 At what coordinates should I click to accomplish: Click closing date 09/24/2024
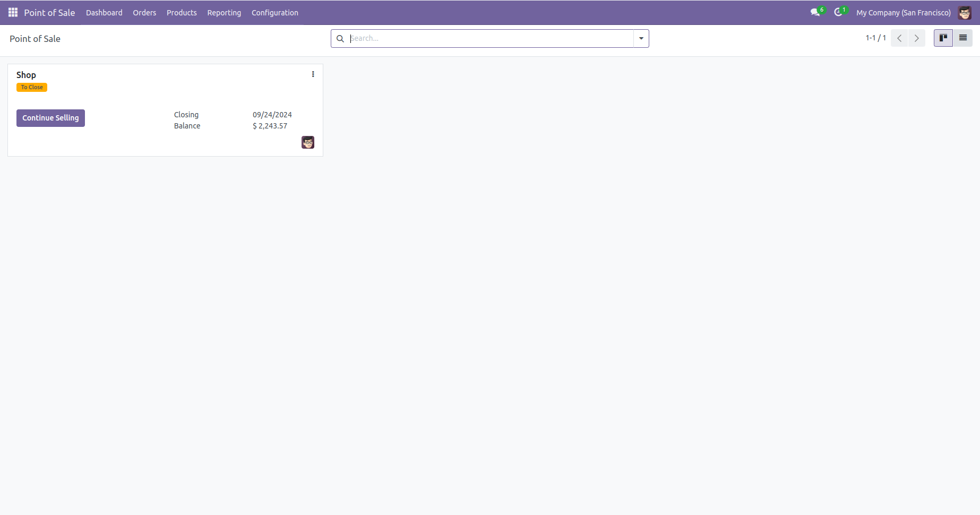272,115
